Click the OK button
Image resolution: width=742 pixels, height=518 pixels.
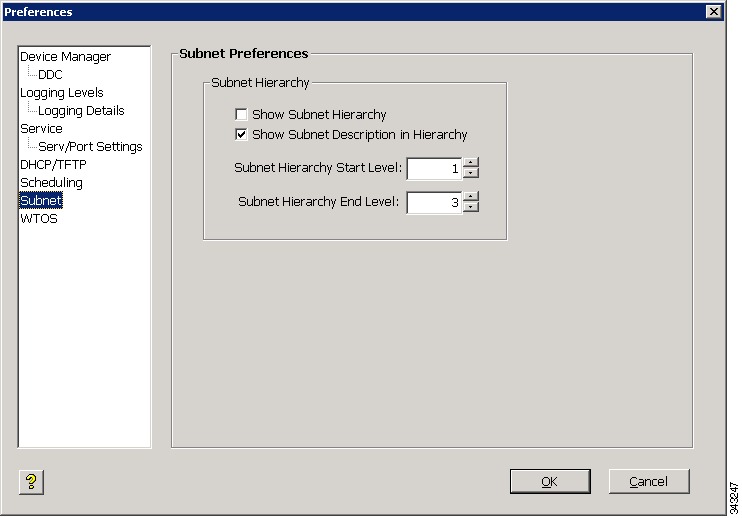550,482
